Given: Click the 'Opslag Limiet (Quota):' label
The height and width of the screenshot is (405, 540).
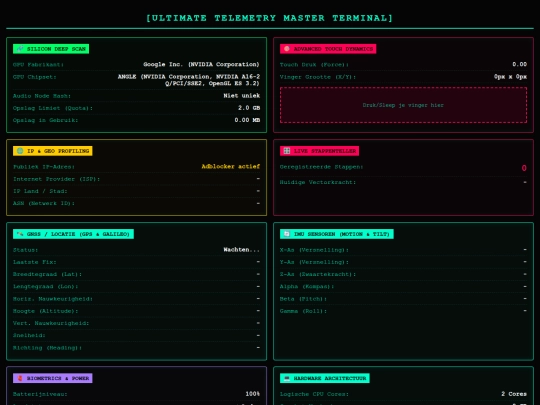Looking at the screenshot, I should coord(53,108).
